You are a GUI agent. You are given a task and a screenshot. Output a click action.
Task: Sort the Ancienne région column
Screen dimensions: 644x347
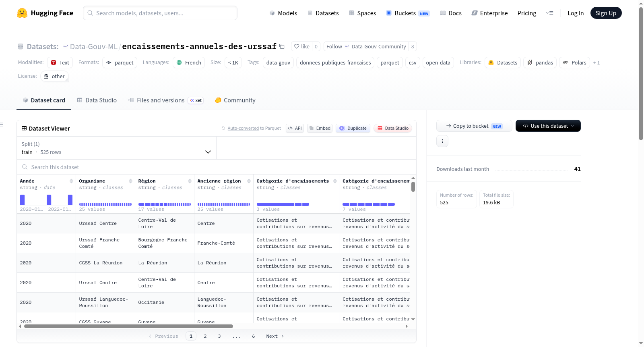249,181
